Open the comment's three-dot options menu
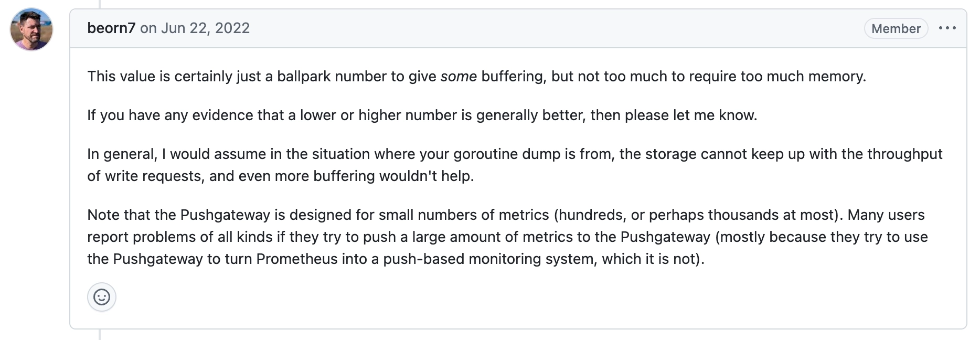Image resolution: width=980 pixels, height=340 pixels. click(947, 28)
